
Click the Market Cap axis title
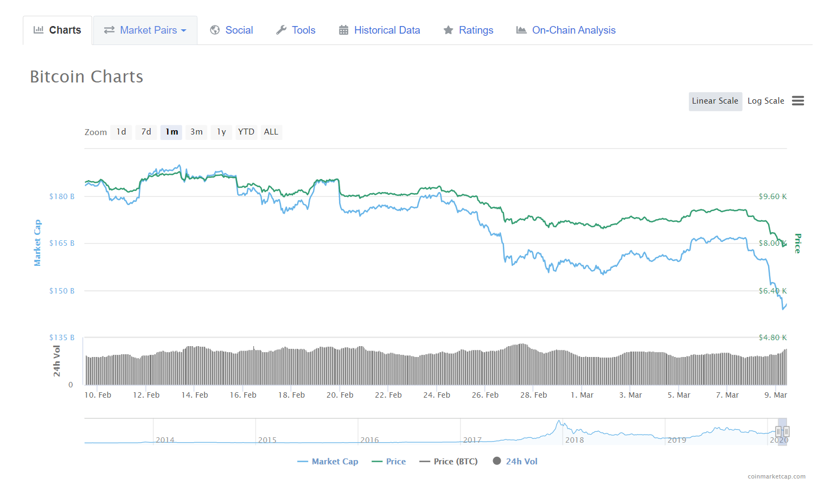pos(37,243)
